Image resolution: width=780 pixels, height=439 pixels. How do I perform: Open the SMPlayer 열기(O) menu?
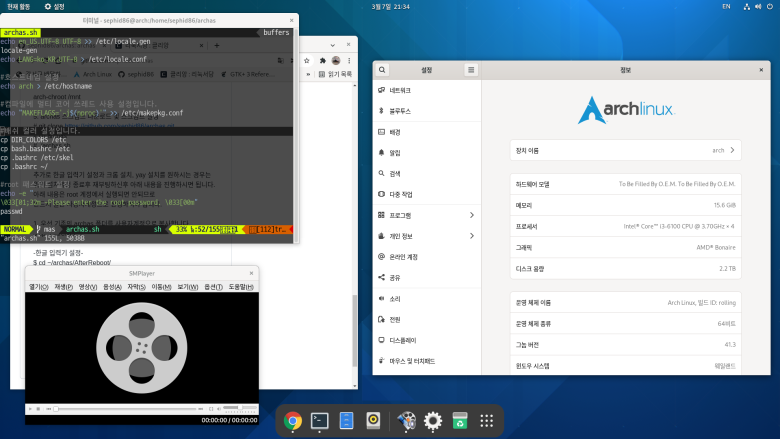[x=39, y=287]
